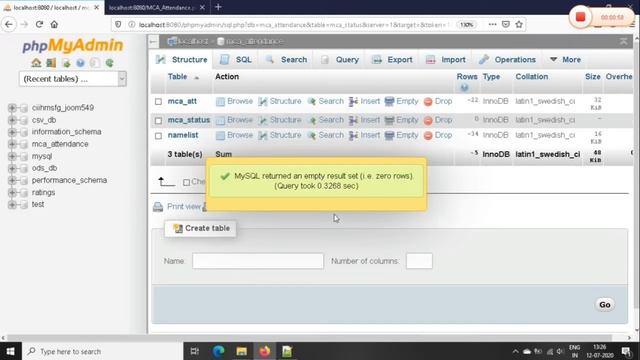This screenshot has height=360, width=640.
Task: Click the Structure icon for mca_att row
Action: pyautogui.click(x=263, y=102)
